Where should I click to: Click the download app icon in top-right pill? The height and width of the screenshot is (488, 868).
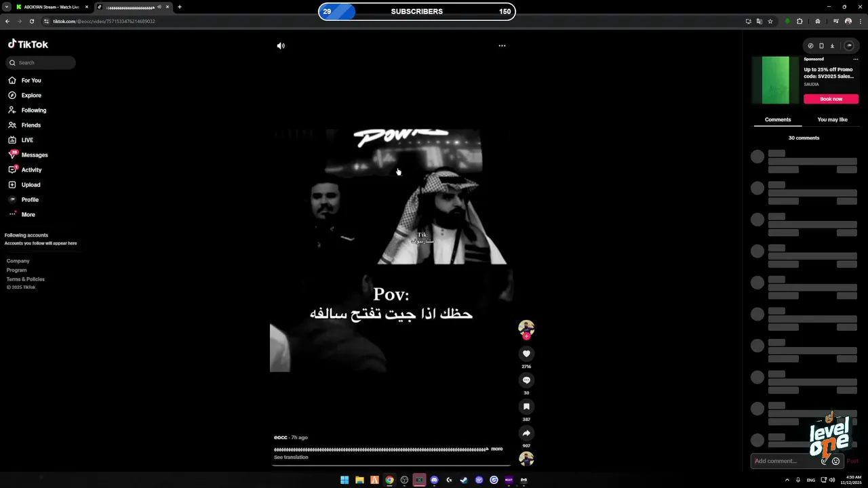pos(832,46)
